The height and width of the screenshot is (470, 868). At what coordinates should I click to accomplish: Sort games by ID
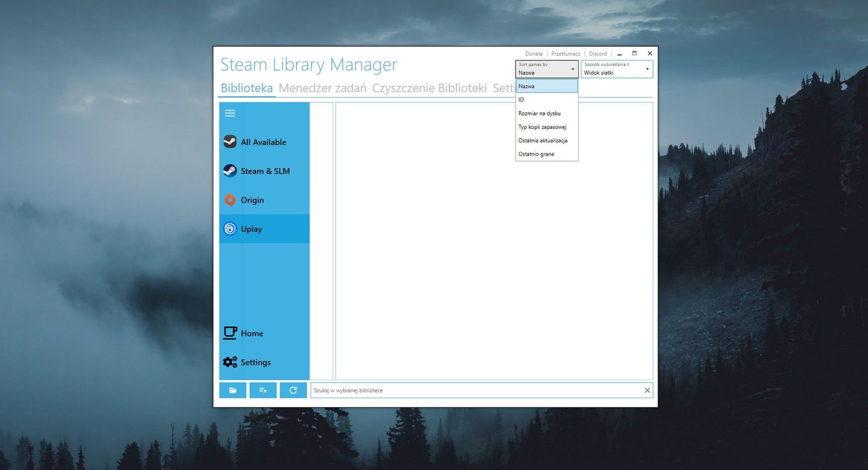coord(547,100)
